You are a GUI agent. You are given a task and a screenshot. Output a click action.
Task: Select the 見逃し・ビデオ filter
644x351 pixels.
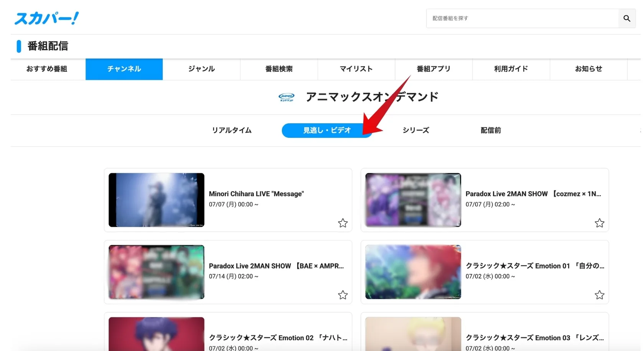pos(327,131)
